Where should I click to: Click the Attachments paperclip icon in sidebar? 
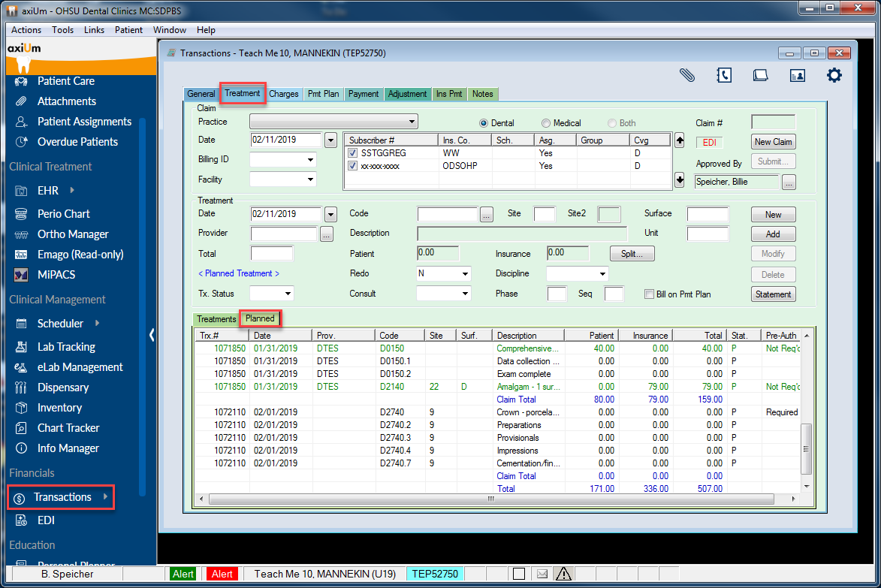tap(21, 101)
